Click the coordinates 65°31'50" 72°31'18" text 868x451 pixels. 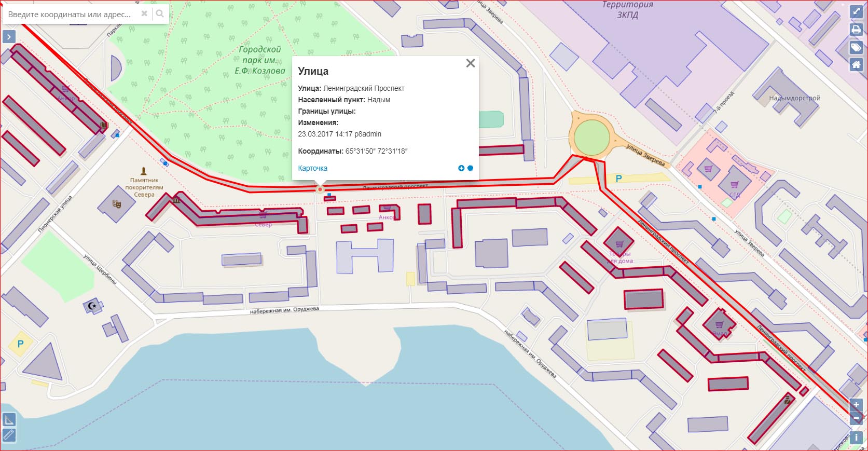(x=377, y=151)
